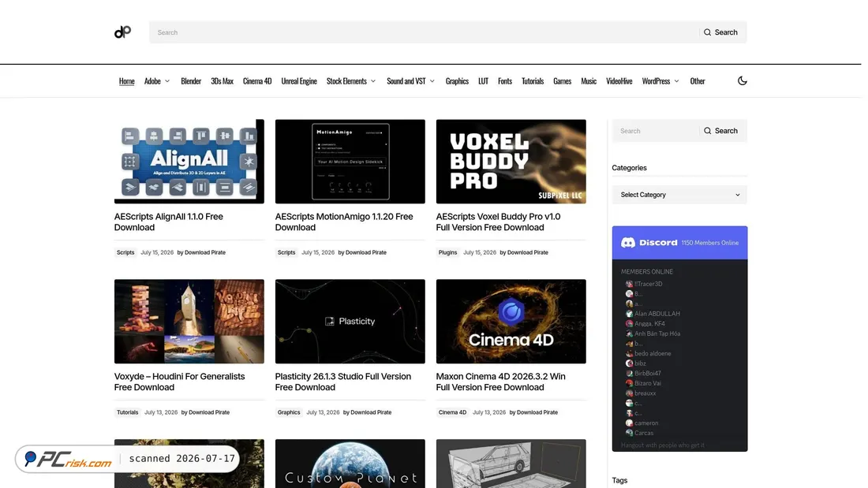Click 1150 Members Online text

pyautogui.click(x=709, y=243)
